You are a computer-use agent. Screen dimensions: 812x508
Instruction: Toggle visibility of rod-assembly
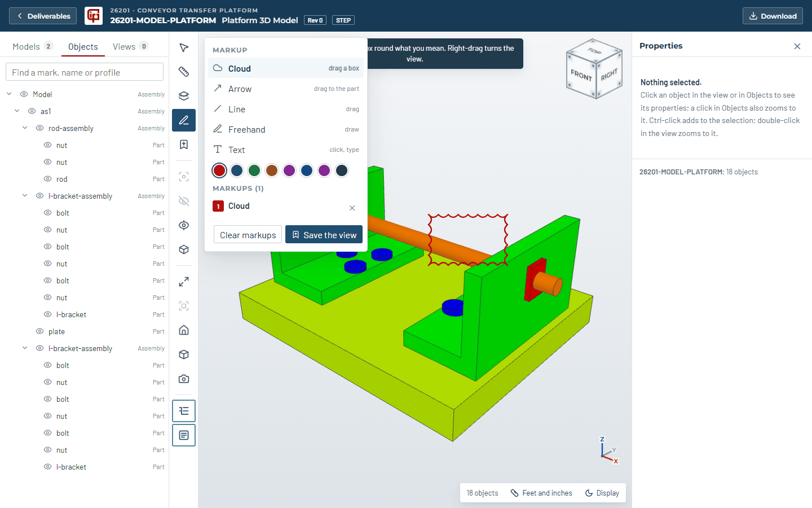40,128
